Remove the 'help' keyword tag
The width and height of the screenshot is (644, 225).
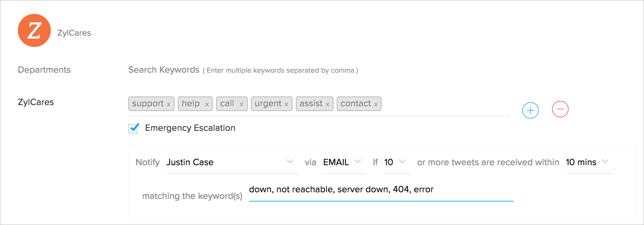coord(207,105)
